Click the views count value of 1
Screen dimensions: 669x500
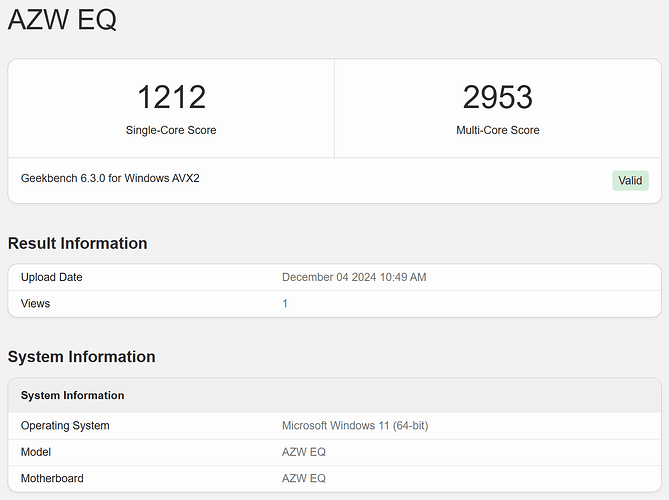coord(285,303)
